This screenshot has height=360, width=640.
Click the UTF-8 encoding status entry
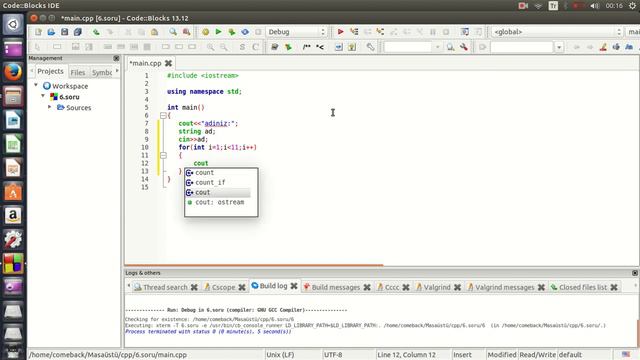pyautogui.click(x=333, y=355)
